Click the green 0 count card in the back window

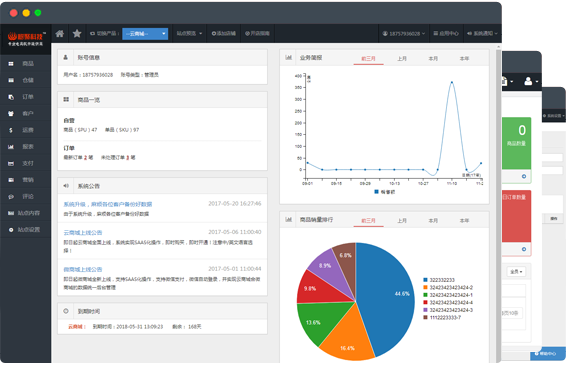(516, 143)
